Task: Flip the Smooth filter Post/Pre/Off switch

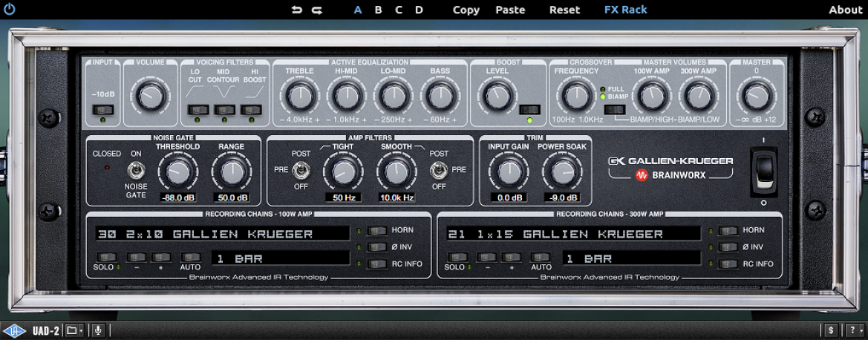Action: (x=438, y=169)
